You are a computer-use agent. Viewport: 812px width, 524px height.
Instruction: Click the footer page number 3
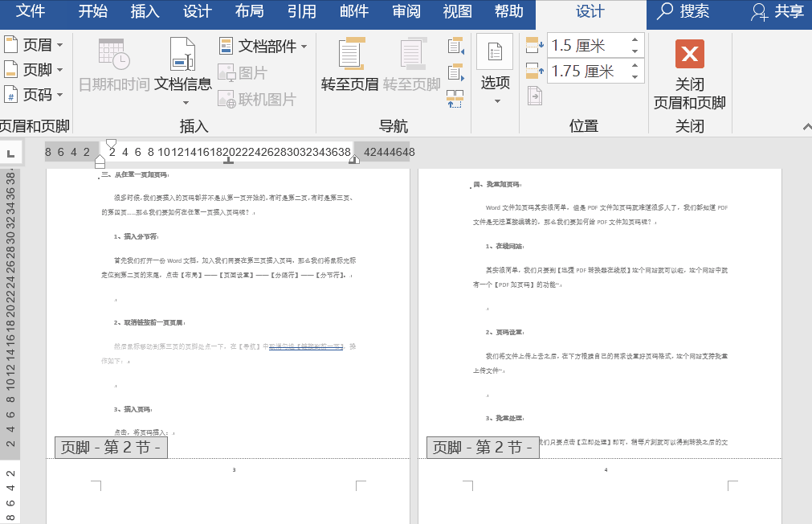coord(234,470)
